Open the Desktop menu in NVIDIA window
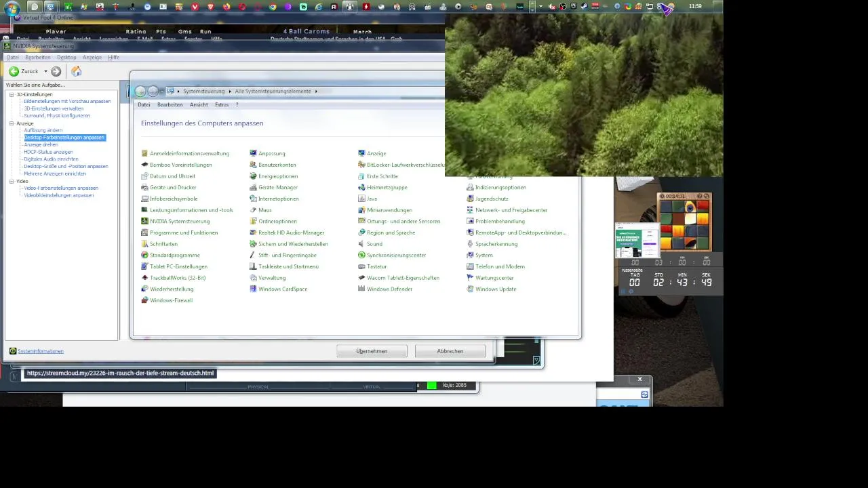The width and height of the screenshot is (868, 488). click(x=66, y=58)
